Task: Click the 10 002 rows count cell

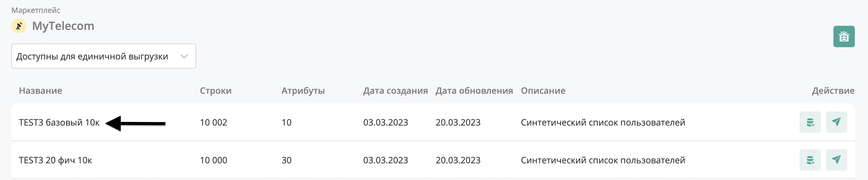Action: click(213, 122)
